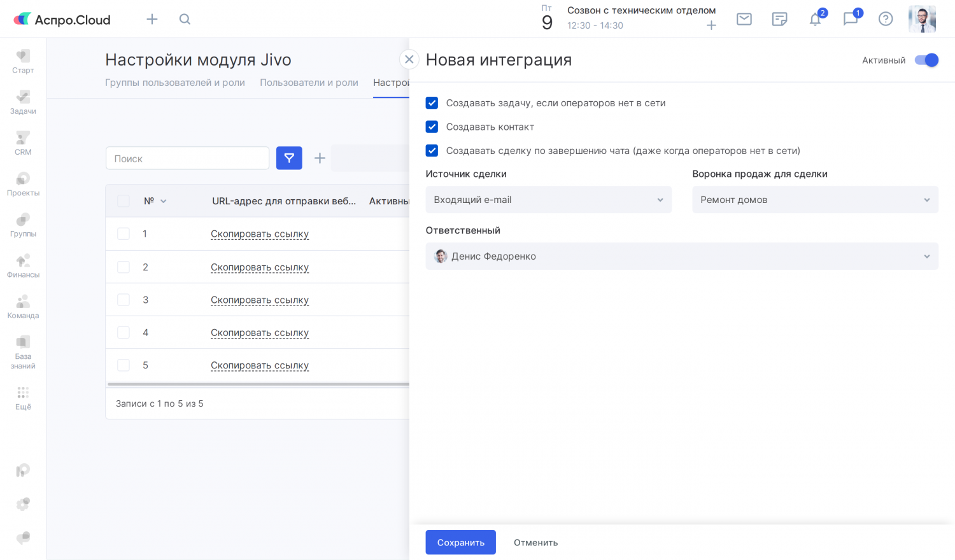Click the search magnifier icon in header
This screenshot has width=955, height=560.
[185, 19]
